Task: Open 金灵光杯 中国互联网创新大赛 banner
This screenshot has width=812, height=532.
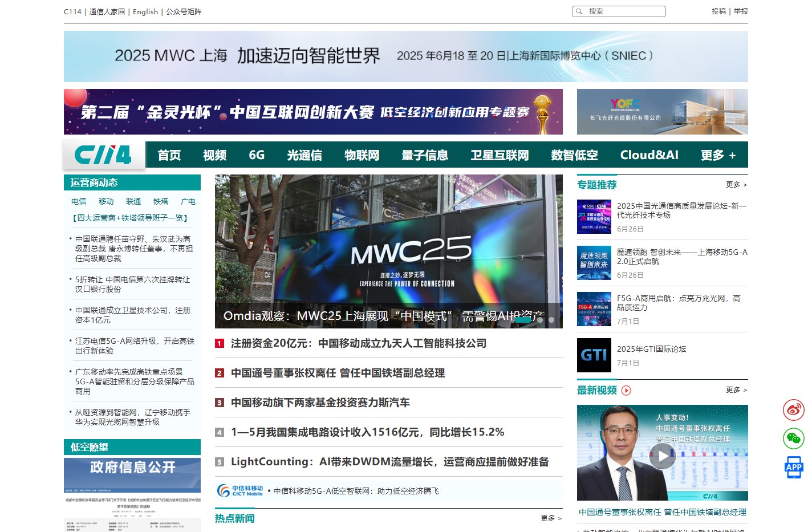Action: click(x=313, y=112)
